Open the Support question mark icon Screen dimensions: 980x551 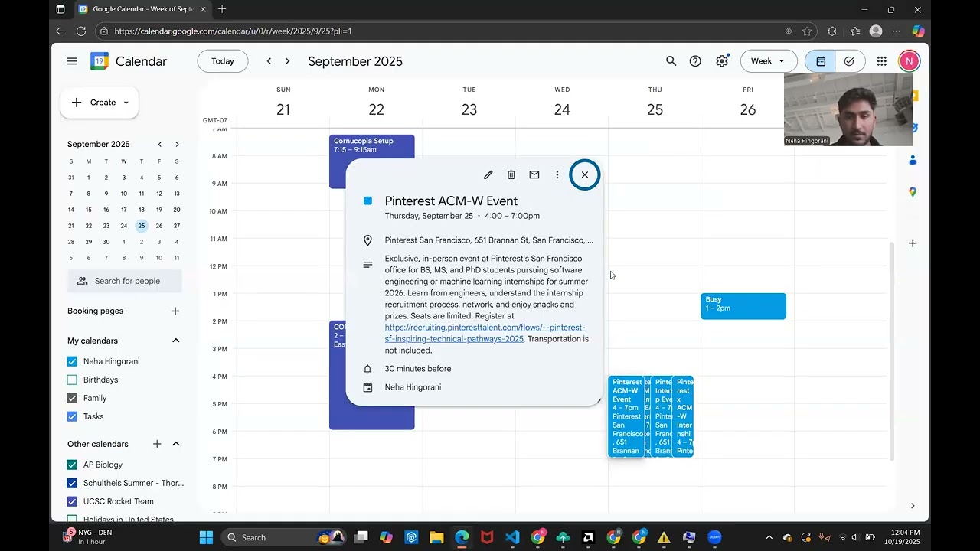coord(695,61)
